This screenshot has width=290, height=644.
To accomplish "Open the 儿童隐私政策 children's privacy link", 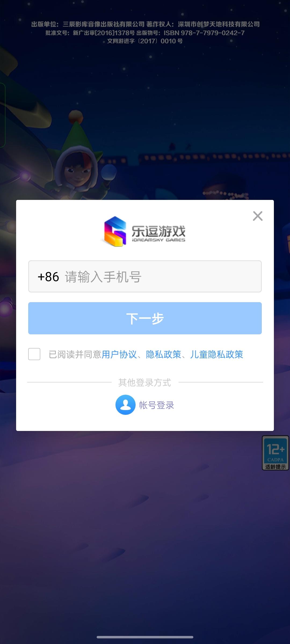I will click(x=216, y=354).
